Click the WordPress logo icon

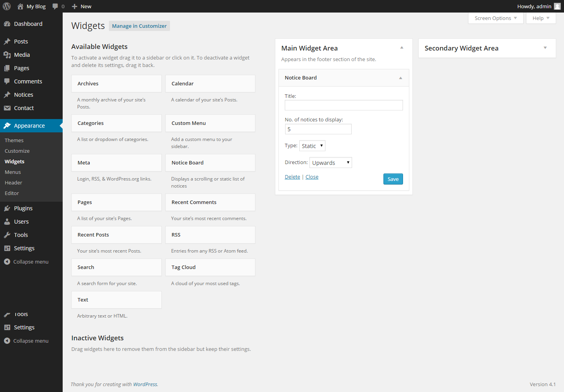pos(7,6)
